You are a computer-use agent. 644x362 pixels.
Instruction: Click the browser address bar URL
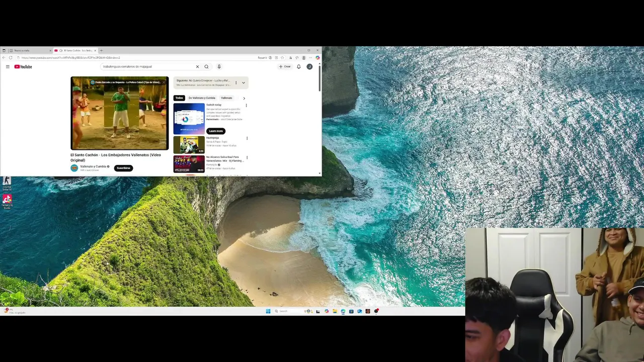point(70,58)
